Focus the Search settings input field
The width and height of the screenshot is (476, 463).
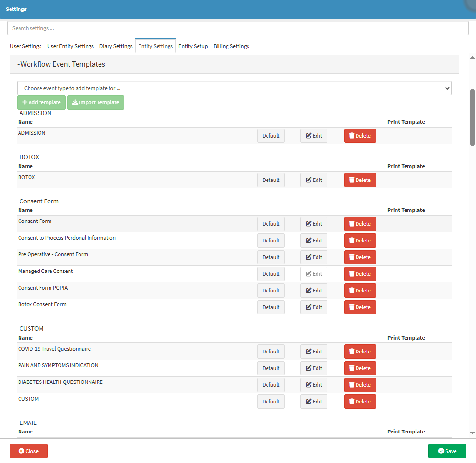point(238,28)
